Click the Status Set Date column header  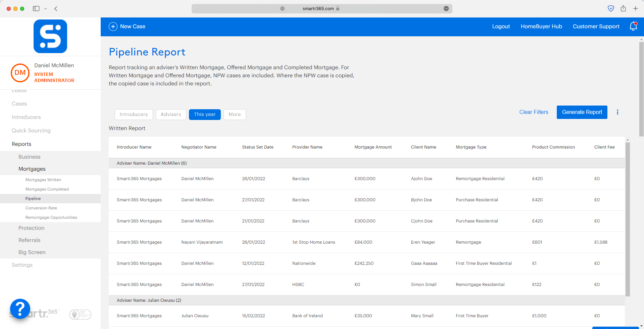[258, 147]
